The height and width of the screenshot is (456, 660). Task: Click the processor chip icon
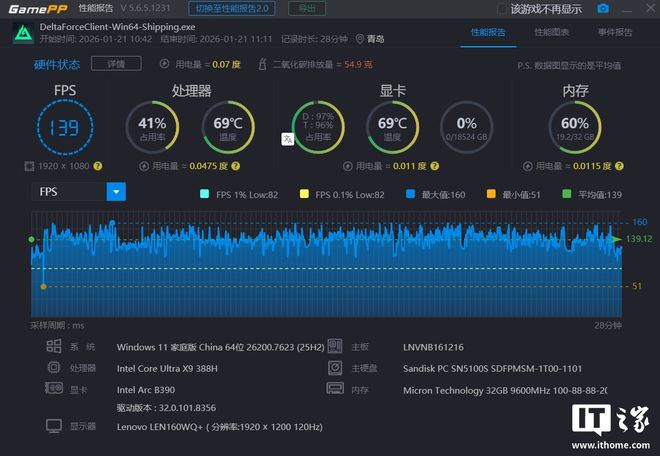53,368
